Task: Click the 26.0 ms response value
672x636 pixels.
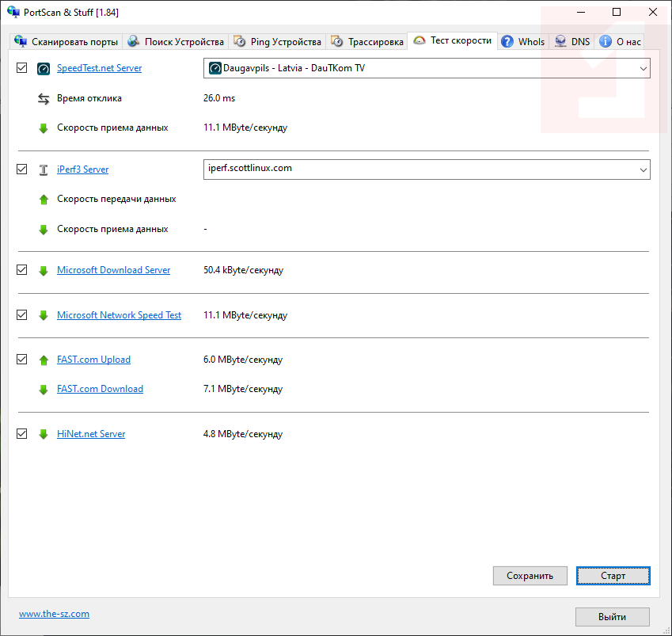Action: 219,97
